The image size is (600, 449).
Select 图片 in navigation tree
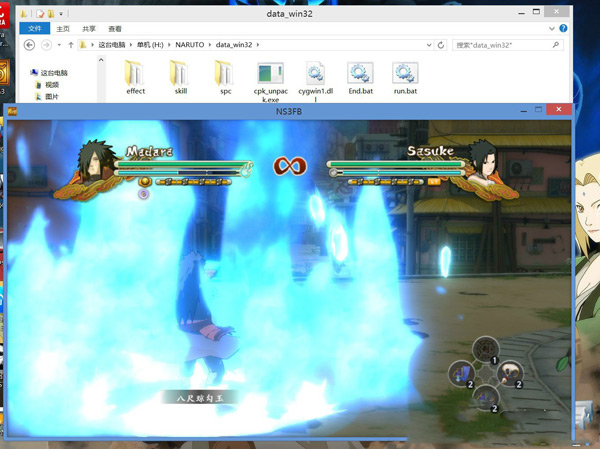pos(52,96)
